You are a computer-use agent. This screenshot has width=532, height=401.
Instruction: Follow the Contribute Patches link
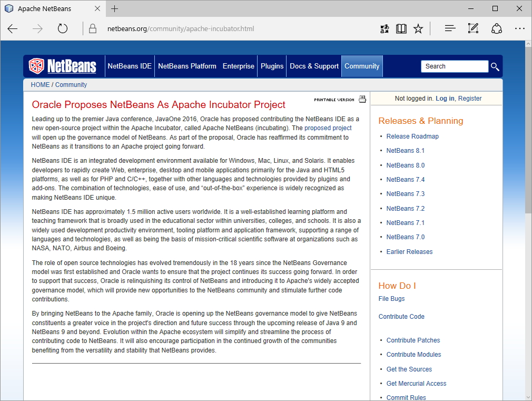(413, 340)
